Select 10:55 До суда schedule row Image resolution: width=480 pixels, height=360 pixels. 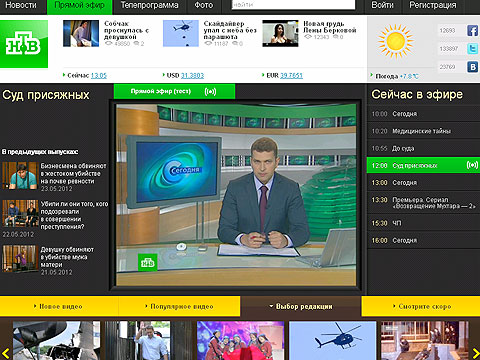pyautogui.click(x=423, y=148)
